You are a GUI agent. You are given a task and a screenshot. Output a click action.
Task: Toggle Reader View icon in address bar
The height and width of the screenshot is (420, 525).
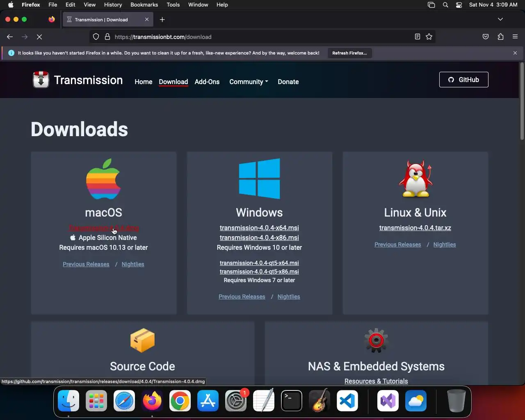(418, 37)
